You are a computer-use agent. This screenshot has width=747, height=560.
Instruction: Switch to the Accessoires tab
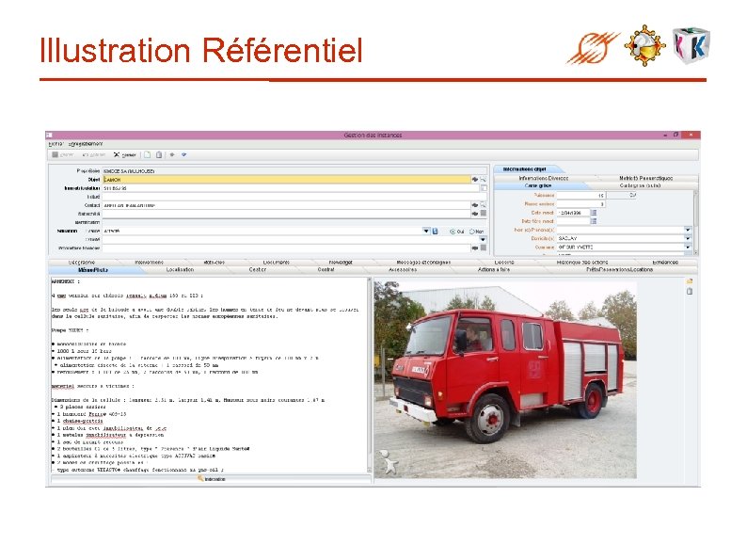pyautogui.click(x=403, y=270)
